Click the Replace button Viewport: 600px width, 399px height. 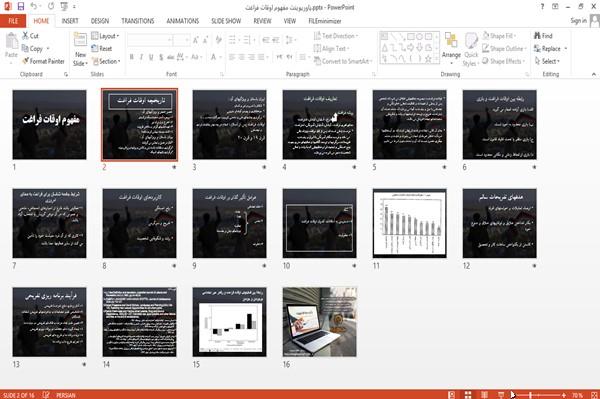[550, 49]
